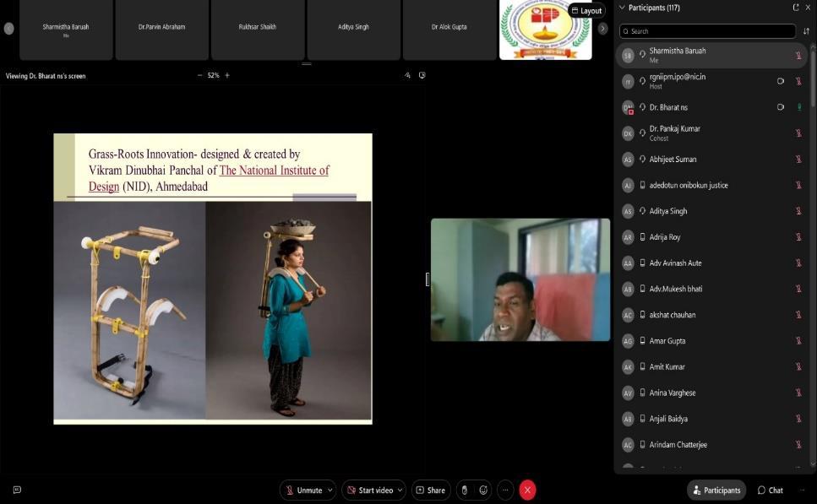Click the participants Search field

tap(707, 31)
